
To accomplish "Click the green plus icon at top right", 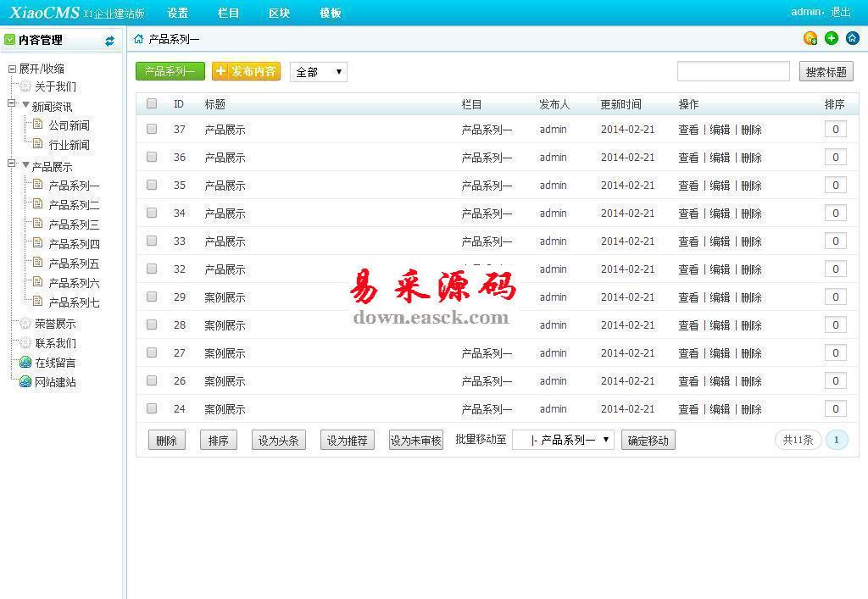I will [x=832, y=38].
